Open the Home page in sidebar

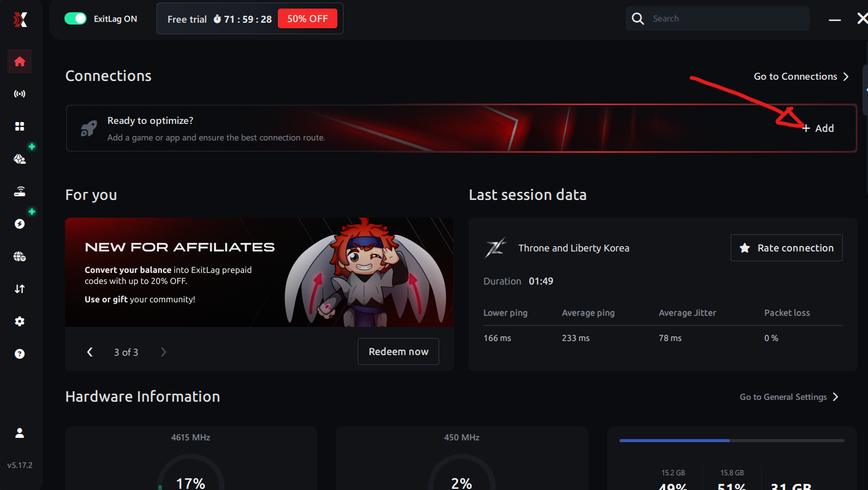pos(20,61)
